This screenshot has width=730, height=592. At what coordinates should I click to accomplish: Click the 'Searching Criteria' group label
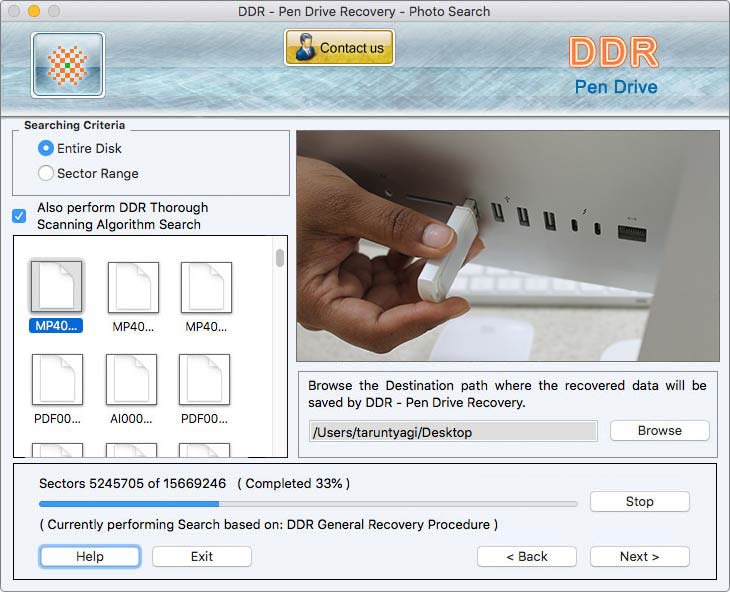[74, 125]
